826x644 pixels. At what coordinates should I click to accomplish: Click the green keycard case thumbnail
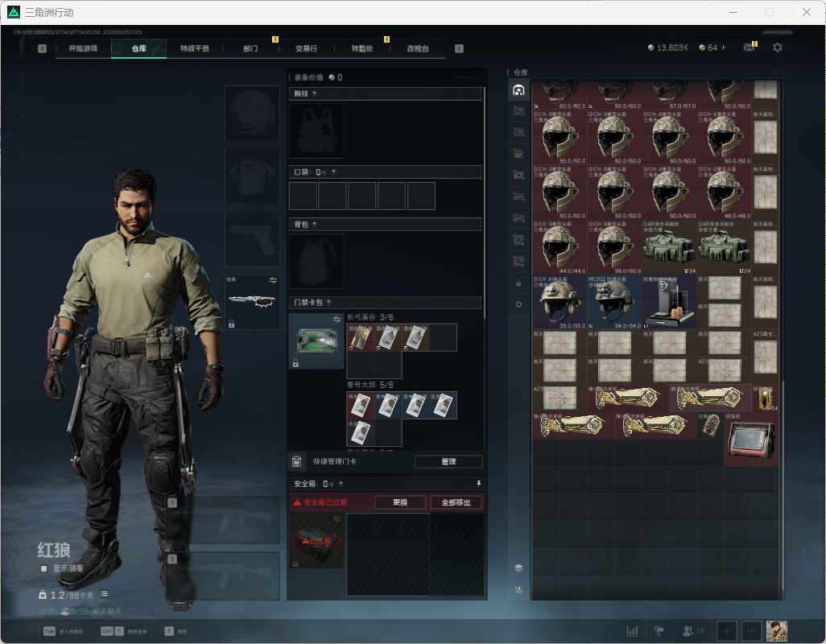point(316,341)
